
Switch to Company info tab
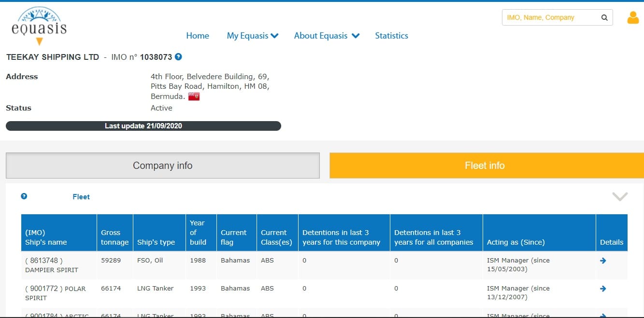point(163,166)
